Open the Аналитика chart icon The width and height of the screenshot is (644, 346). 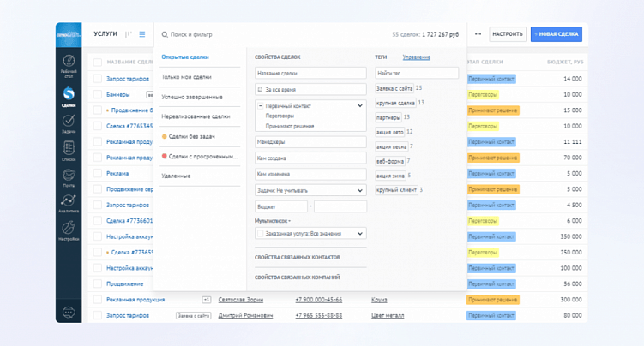tap(69, 203)
